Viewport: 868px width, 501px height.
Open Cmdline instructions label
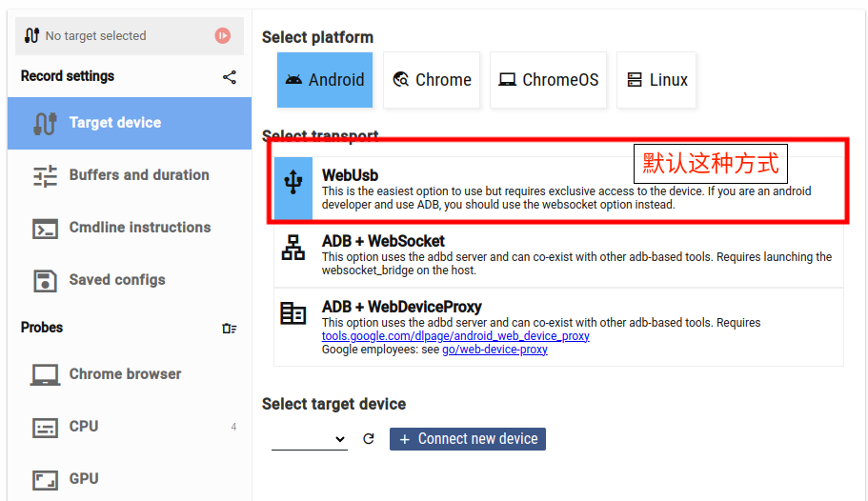[x=140, y=228]
